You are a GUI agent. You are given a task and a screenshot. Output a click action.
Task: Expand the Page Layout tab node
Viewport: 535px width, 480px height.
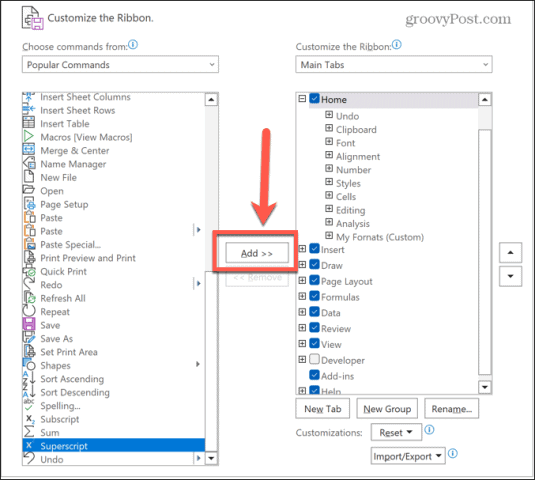click(x=302, y=280)
